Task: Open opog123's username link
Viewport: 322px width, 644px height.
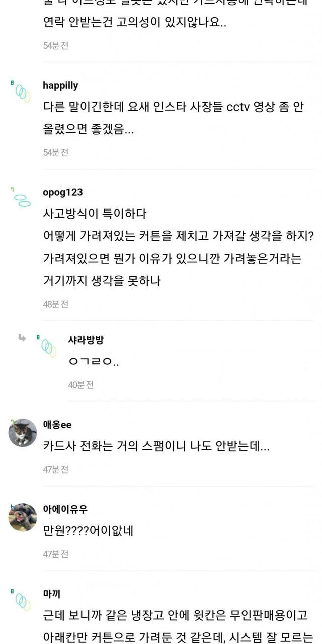Action: point(63,192)
